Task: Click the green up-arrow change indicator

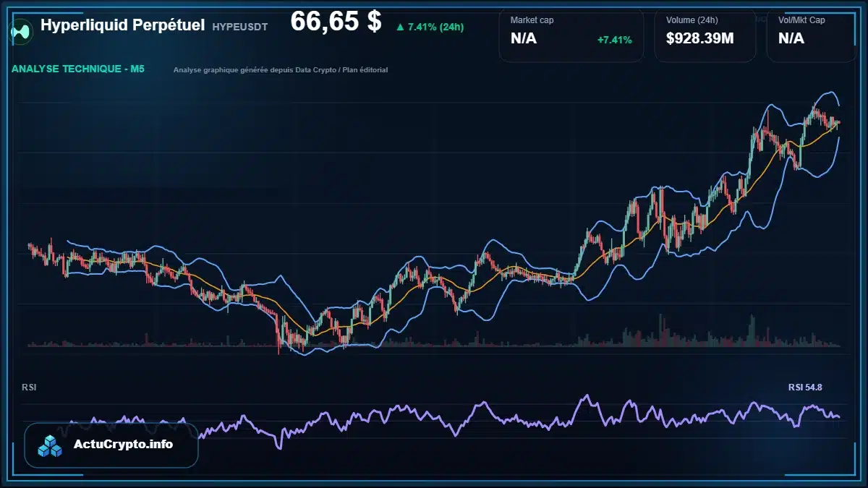Action: pyautogui.click(x=400, y=27)
